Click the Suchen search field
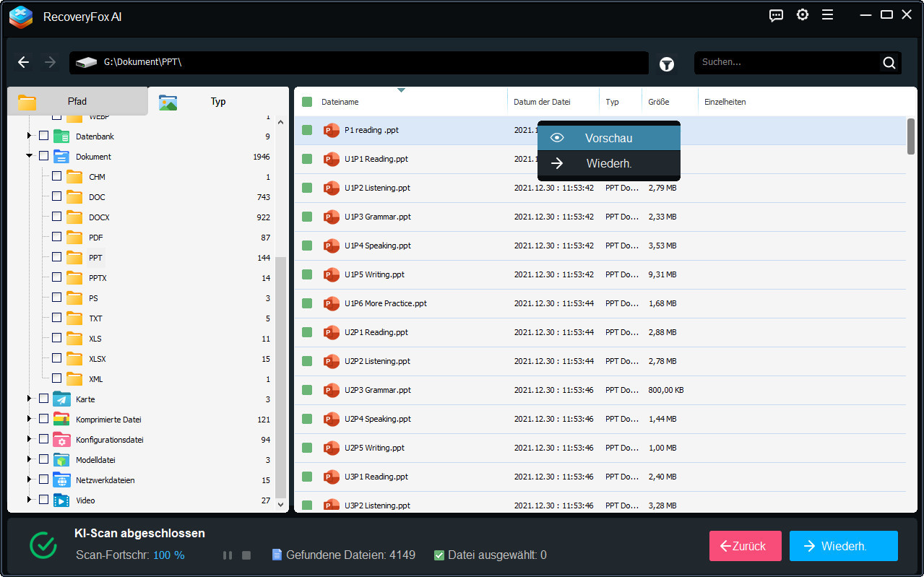 [788, 63]
